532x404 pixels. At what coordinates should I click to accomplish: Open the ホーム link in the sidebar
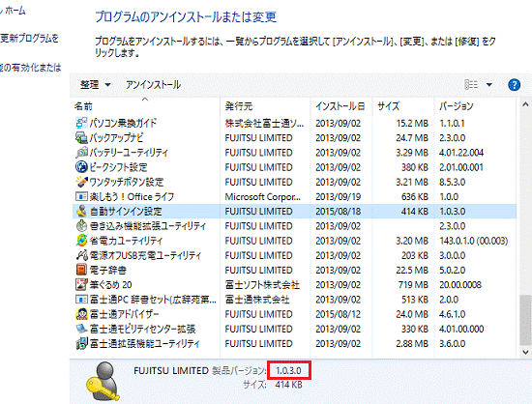13,11
